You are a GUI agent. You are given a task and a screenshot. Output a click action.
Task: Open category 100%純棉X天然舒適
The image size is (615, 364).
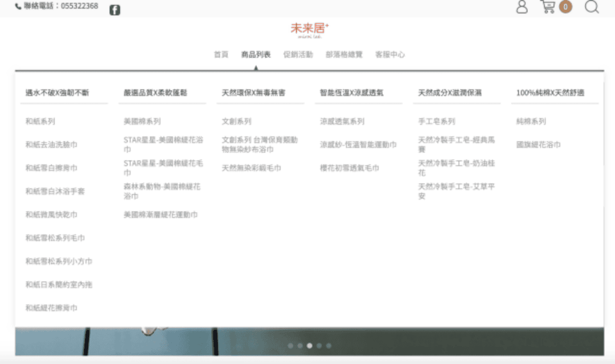550,93
